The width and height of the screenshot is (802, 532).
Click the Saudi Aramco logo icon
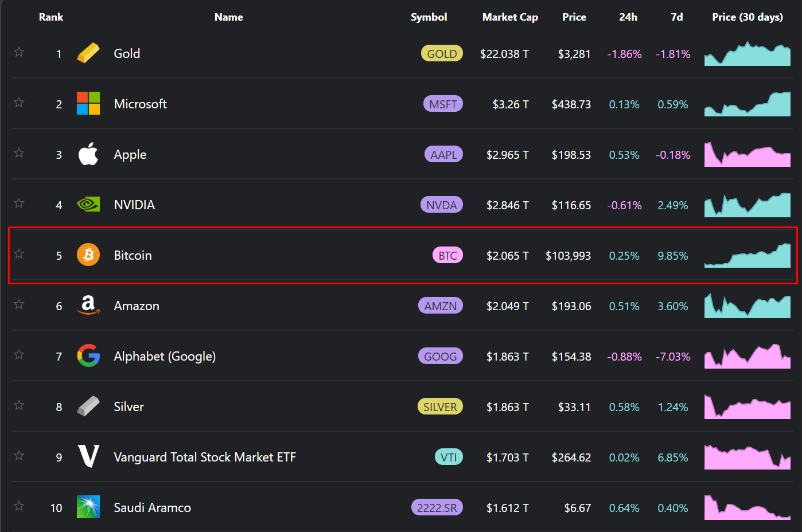pyautogui.click(x=88, y=507)
